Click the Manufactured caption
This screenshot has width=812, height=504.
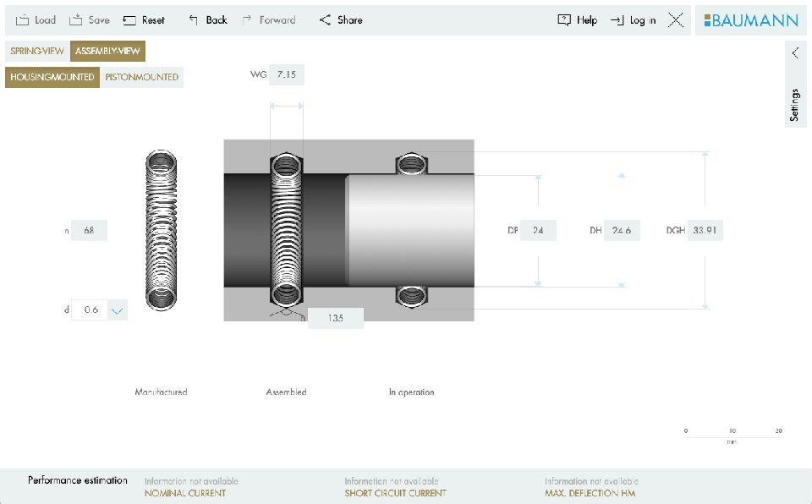(x=161, y=392)
